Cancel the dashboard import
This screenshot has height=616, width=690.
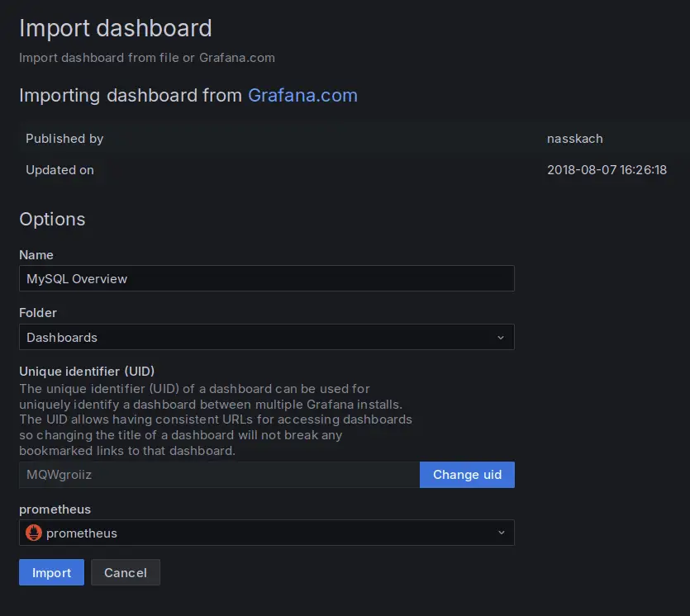click(x=126, y=572)
